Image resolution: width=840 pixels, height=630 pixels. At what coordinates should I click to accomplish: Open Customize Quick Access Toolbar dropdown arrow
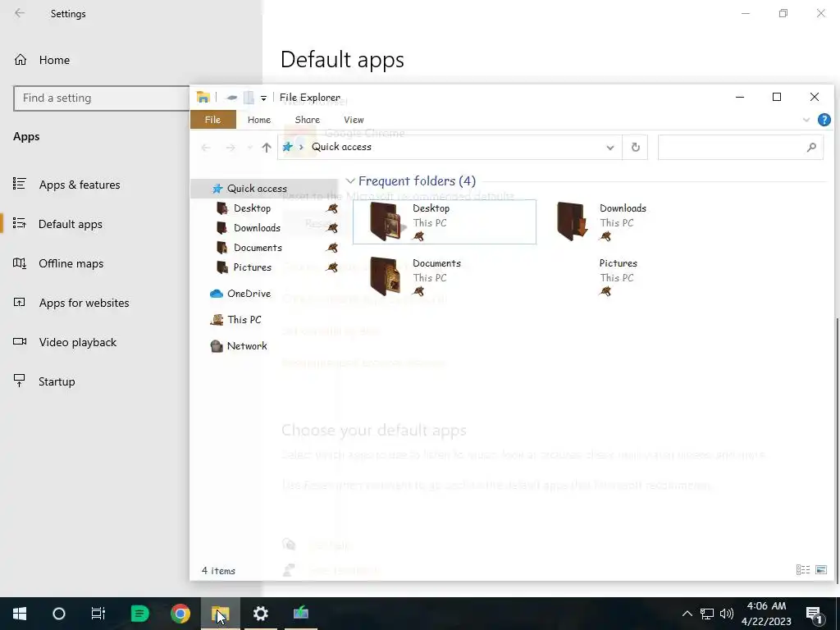[263, 98]
